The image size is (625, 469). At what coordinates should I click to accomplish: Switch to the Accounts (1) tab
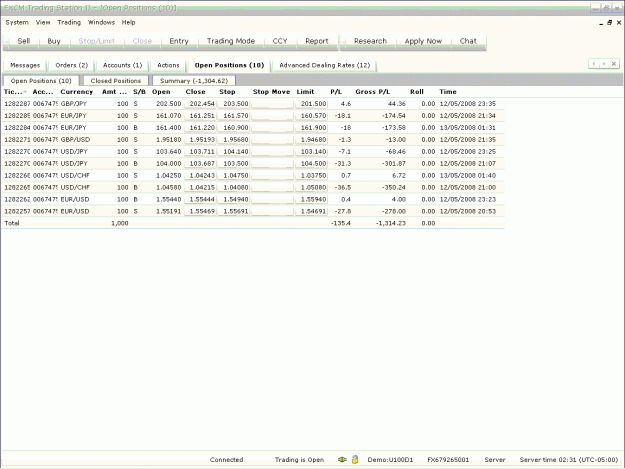click(122, 65)
